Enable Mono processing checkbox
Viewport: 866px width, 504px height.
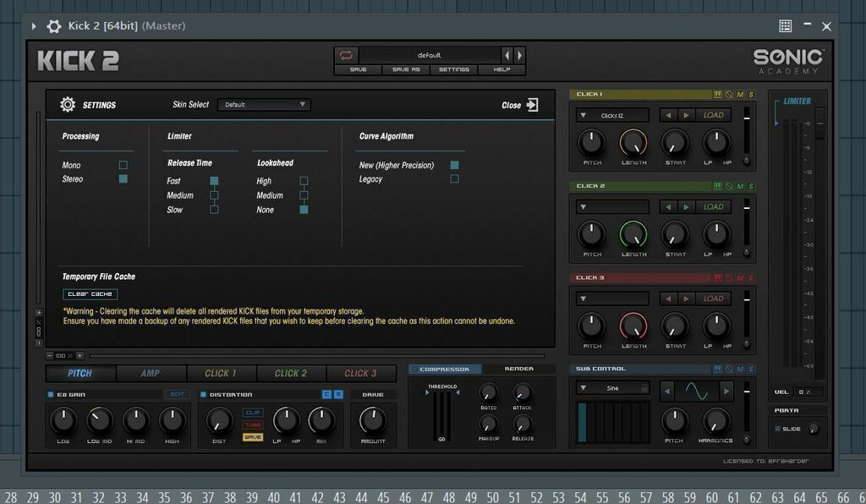pyautogui.click(x=123, y=165)
